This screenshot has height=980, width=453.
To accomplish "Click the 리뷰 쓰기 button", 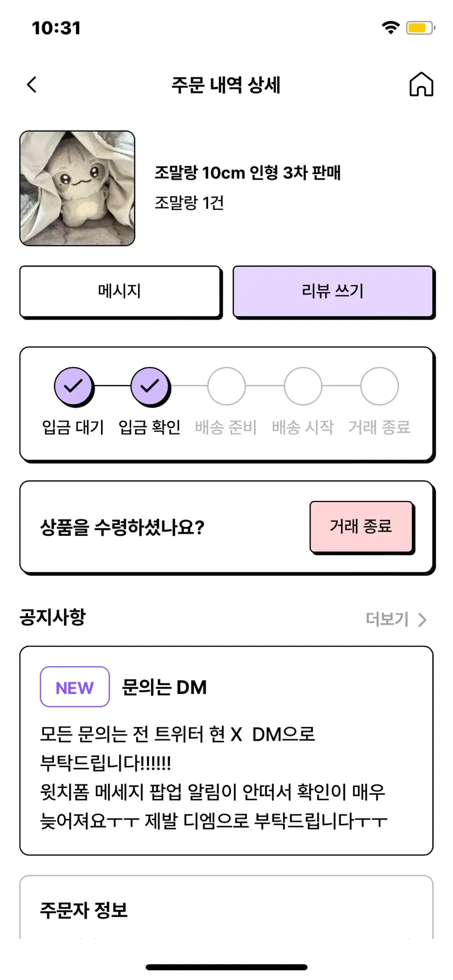I will pos(334,291).
